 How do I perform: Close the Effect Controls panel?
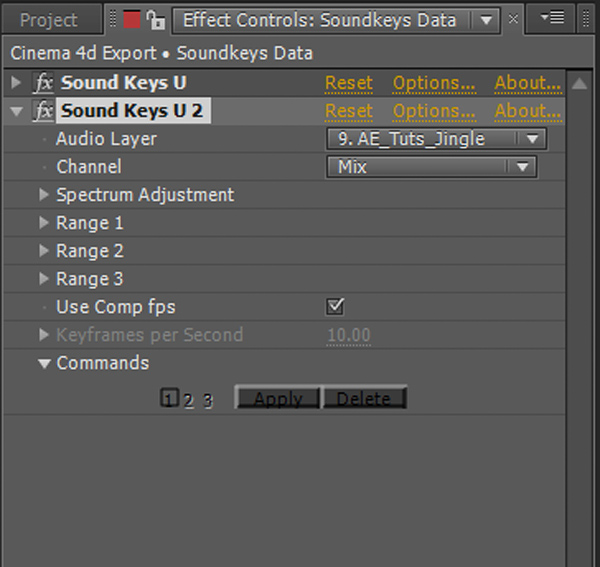tap(513, 19)
